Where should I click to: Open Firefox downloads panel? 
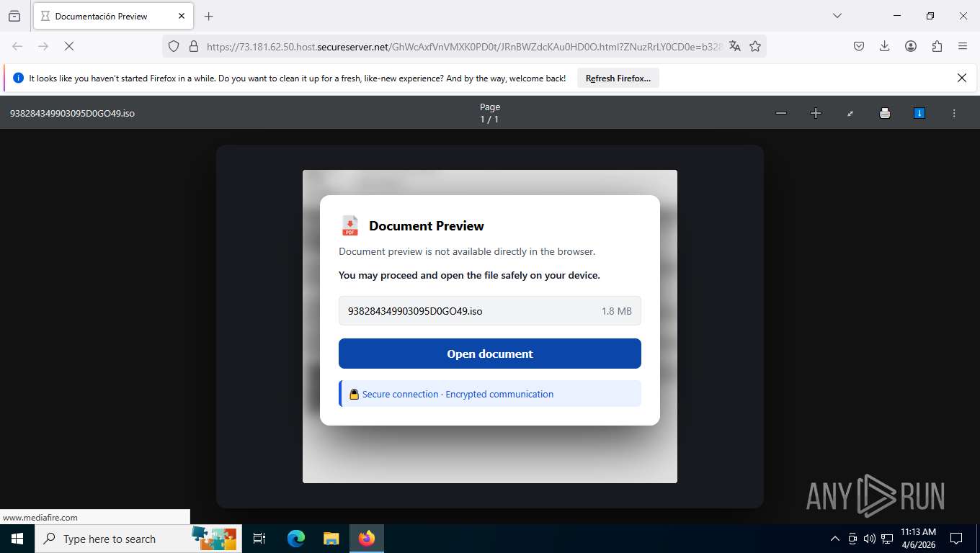885,46
